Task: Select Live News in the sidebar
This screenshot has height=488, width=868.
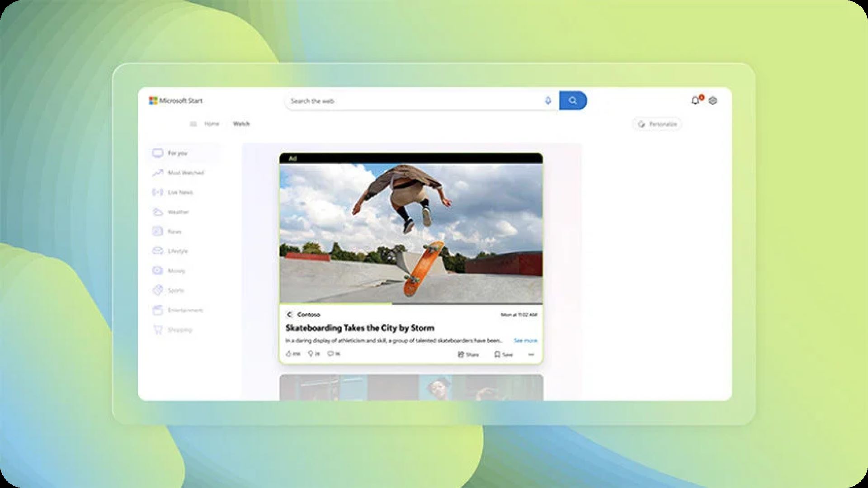Action: point(174,192)
